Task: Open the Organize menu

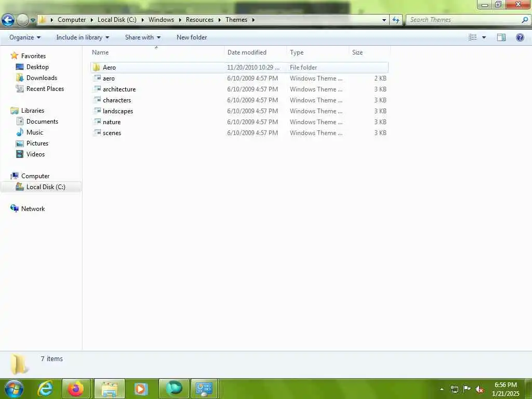Action: click(x=25, y=37)
